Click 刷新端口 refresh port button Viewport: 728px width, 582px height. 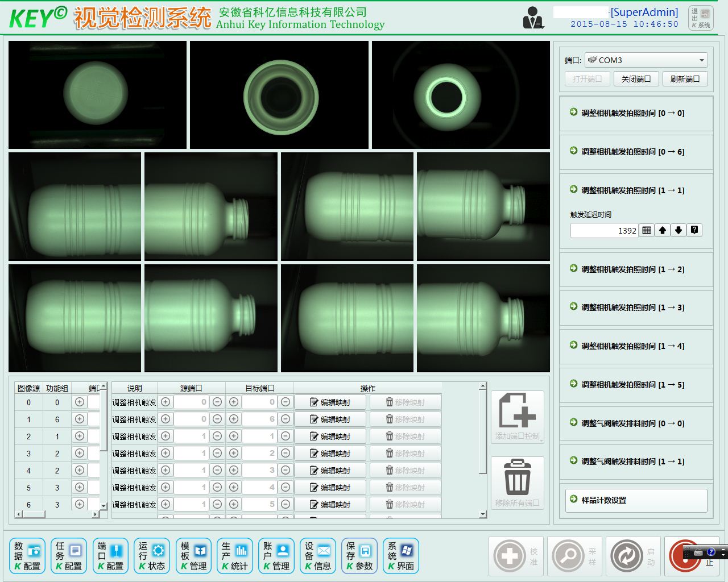(x=685, y=79)
